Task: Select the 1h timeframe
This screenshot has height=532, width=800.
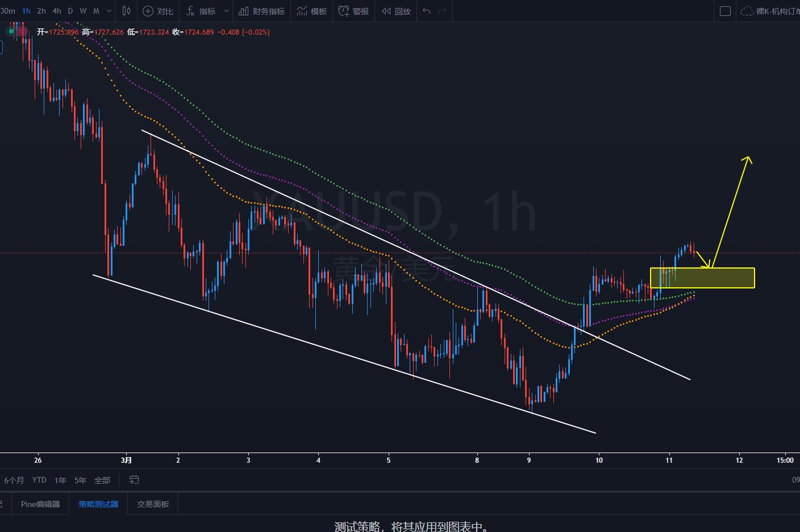Action: [x=26, y=11]
